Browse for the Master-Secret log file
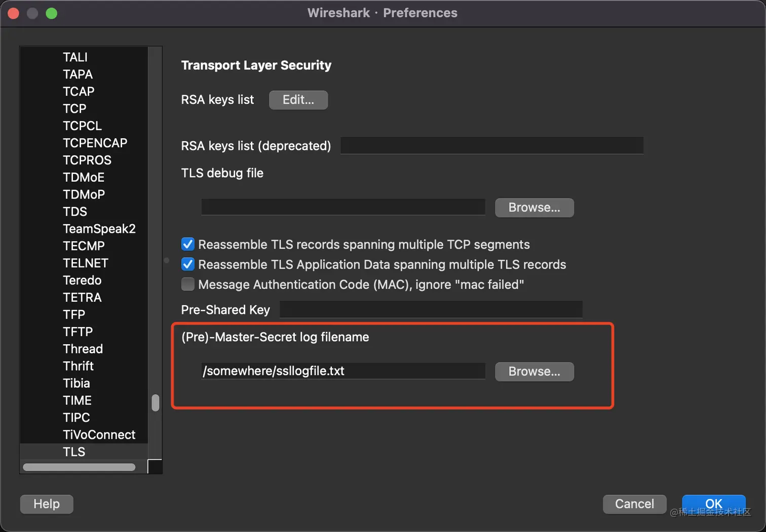766x532 pixels. coord(534,372)
